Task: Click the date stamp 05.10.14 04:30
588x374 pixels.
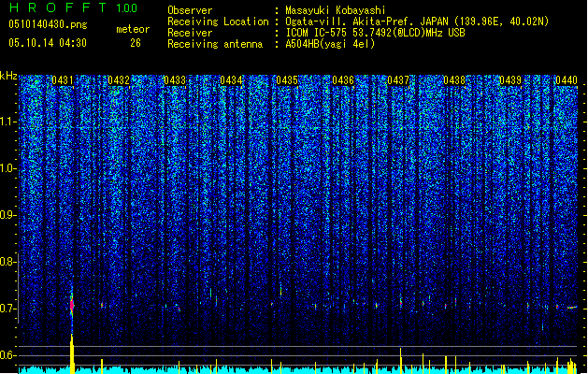Action: [x=48, y=43]
